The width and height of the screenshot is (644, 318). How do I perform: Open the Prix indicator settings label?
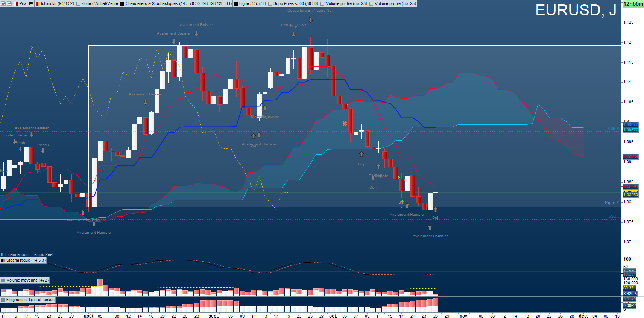23,3
